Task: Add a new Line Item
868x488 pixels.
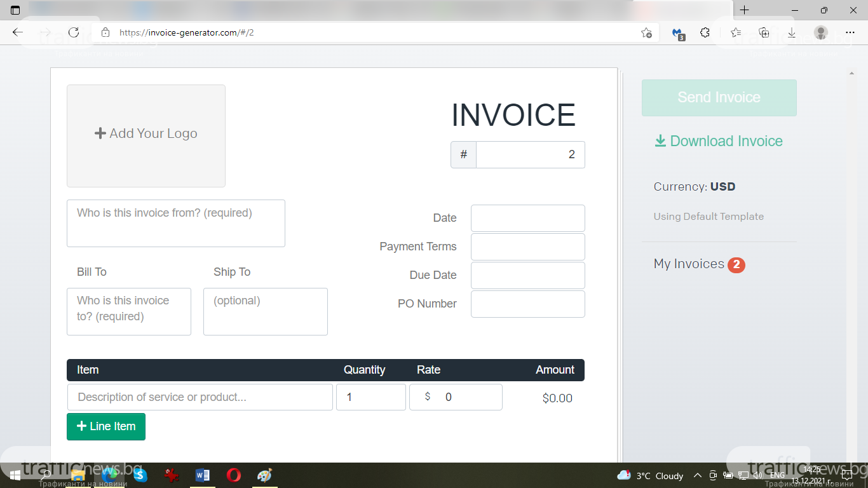Action: pyautogui.click(x=106, y=426)
